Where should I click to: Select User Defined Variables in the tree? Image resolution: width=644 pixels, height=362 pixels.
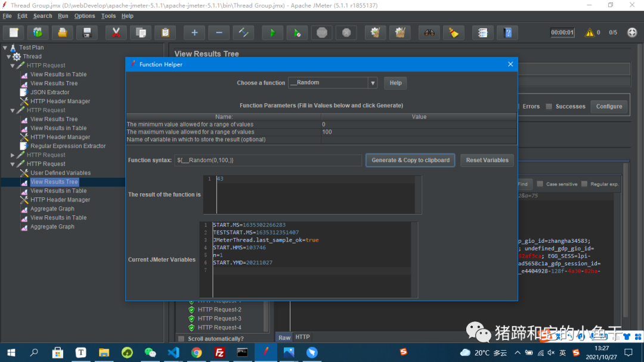[x=60, y=173]
